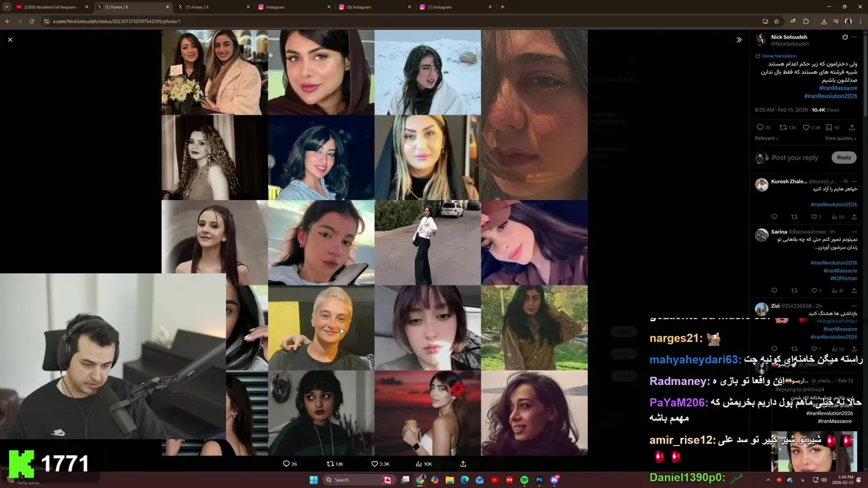Switch to the (7) Instagram tab
This screenshot has height=488, width=868.
[x=455, y=7]
